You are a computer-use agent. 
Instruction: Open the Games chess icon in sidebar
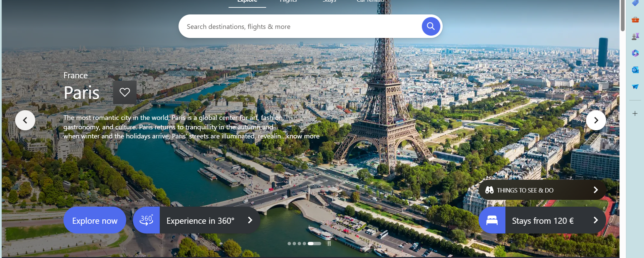click(635, 36)
